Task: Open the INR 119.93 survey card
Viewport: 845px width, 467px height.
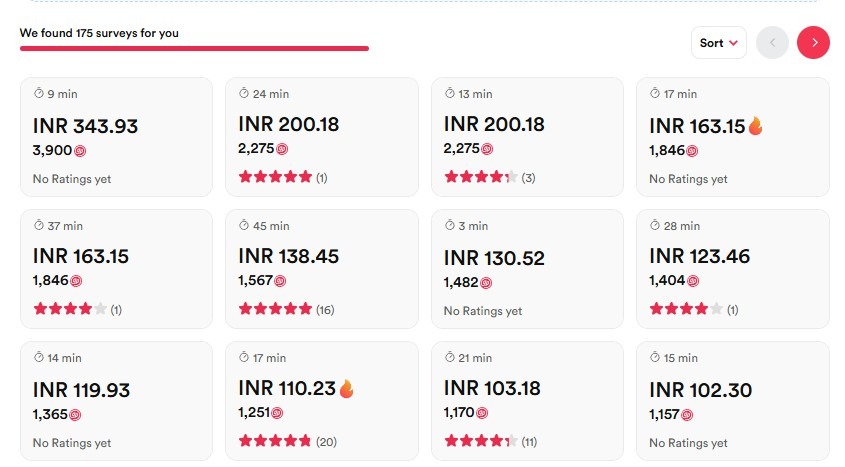Action: pyautogui.click(x=116, y=401)
